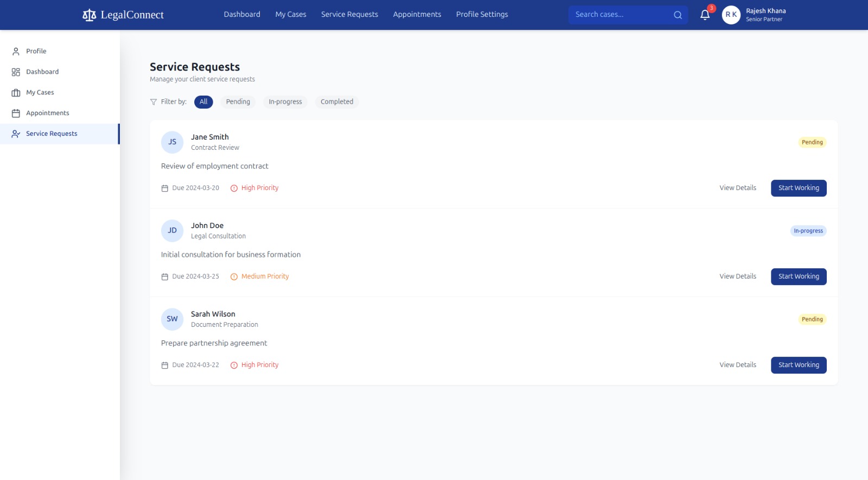Filter requests by Completed

coord(337,102)
